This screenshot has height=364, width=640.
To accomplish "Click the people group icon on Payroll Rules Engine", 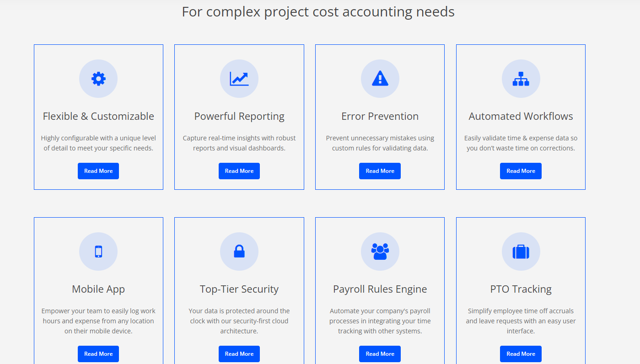I will (380, 251).
